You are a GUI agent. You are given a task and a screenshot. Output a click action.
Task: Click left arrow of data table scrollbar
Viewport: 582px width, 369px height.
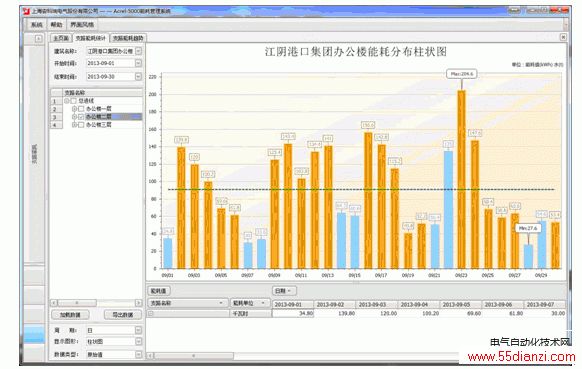pyautogui.click(x=150, y=356)
